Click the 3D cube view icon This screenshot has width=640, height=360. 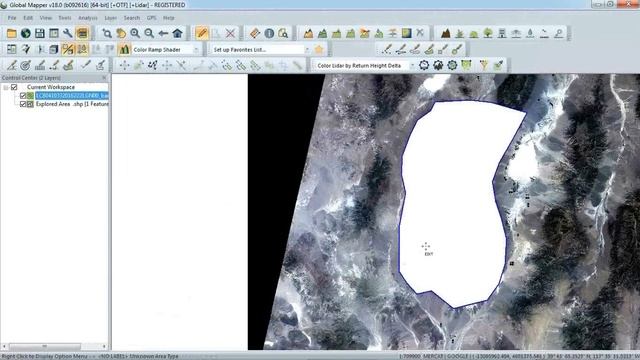54,49
